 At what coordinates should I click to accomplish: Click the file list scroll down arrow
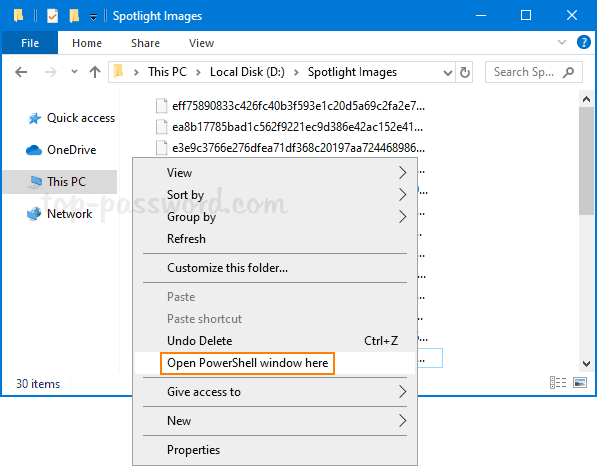point(587,364)
